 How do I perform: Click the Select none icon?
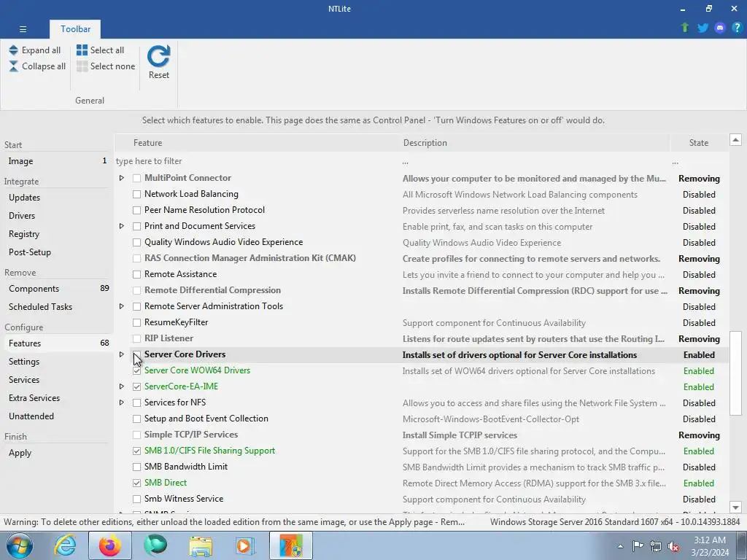point(82,66)
